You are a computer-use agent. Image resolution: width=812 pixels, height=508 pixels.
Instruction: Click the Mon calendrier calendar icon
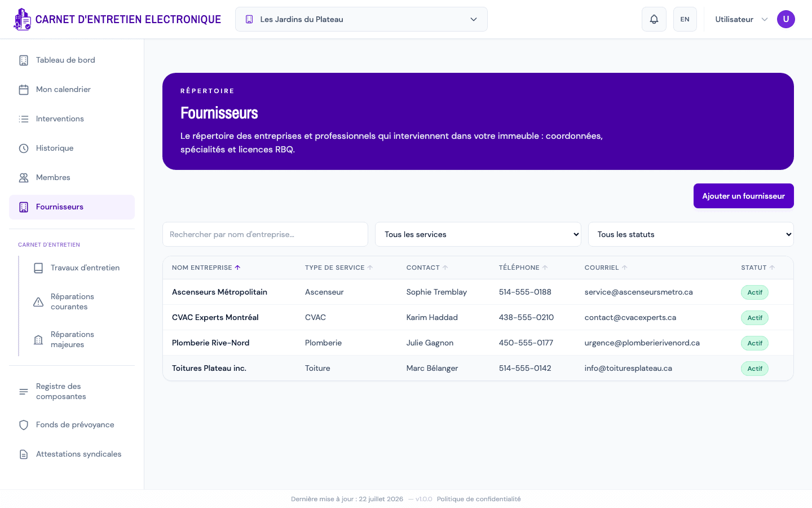[x=24, y=90]
